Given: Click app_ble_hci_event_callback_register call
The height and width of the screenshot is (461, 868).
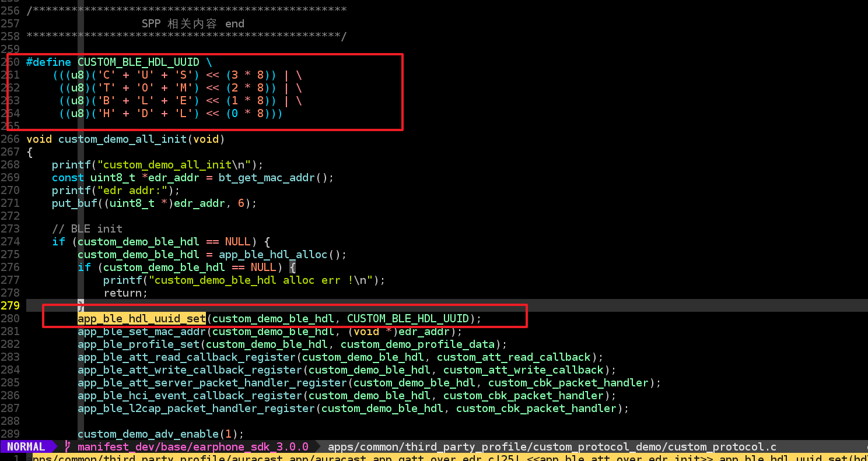Looking at the screenshot, I should [190, 395].
